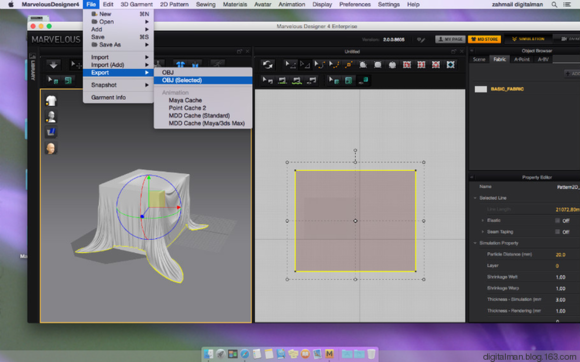Click the T-shirt garment icon in 3D view
Screen dimensions: 580x362
pos(51,101)
